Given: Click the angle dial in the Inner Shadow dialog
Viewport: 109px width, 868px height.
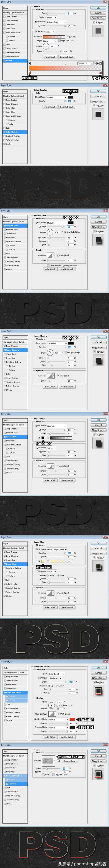Looking at the screenshot, I should click(50, 352).
